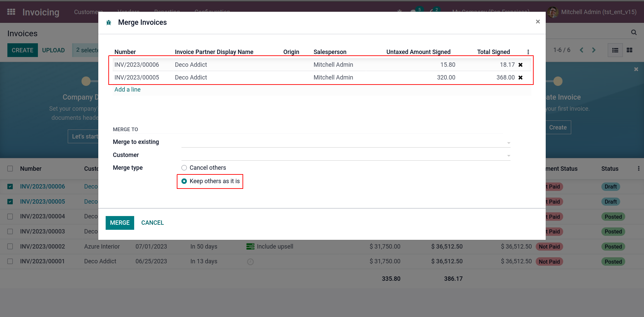This screenshot has height=317, width=644.
Task: Check the INV/2023/00002 row checkbox
Action: pos(10,247)
